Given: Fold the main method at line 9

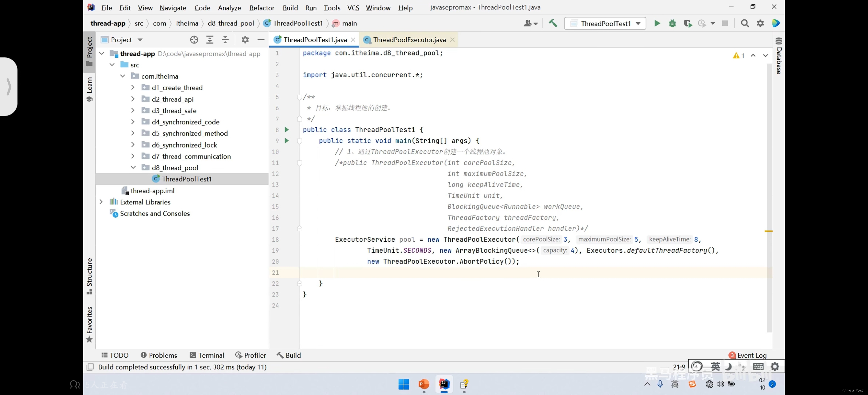Looking at the screenshot, I should coord(299,141).
